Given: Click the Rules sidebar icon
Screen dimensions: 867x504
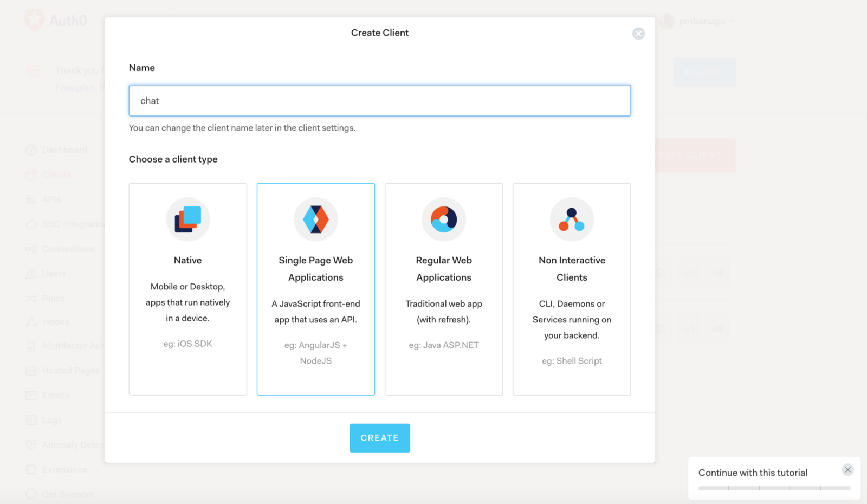Looking at the screenshot, I should (x=31, y=299).
